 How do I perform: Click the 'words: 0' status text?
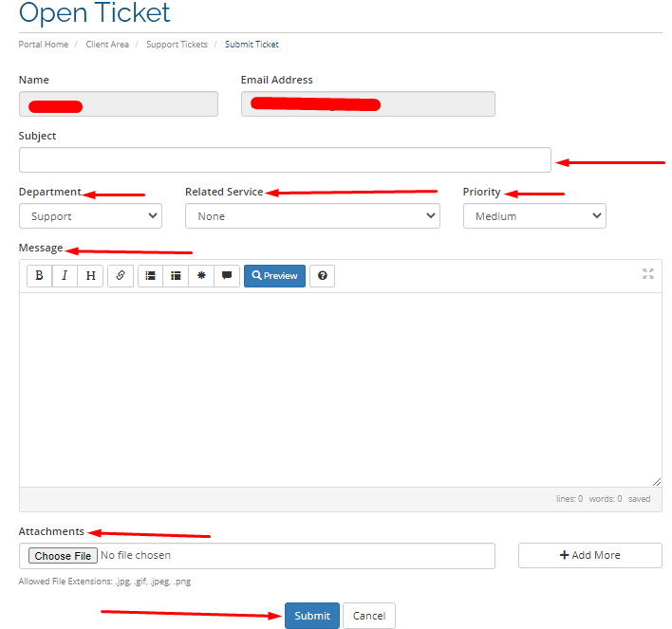(x=606, y=499)
